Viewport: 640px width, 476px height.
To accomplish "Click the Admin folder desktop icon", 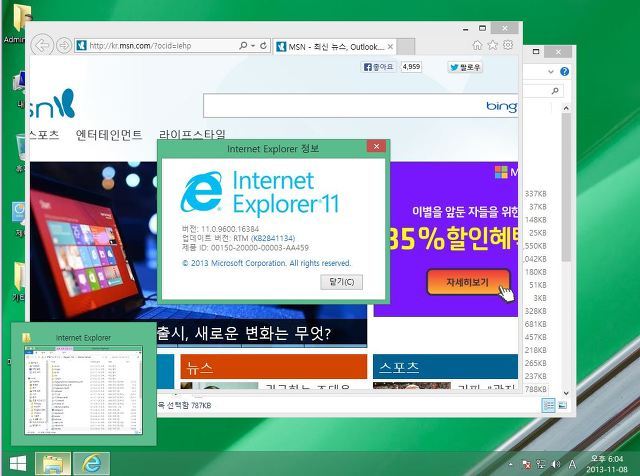I will pyautogui.click(x=16, y=24).
